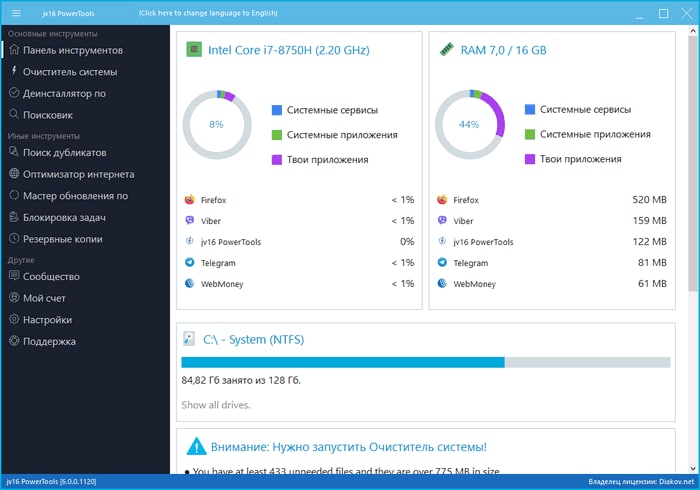Click the CPU 8% donut chart

click(x=217, y=125)
